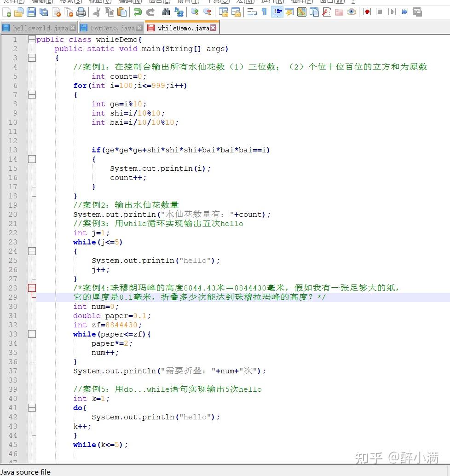Start recording a macro
The width and height of the screenshot is (450, 476).
367,12
